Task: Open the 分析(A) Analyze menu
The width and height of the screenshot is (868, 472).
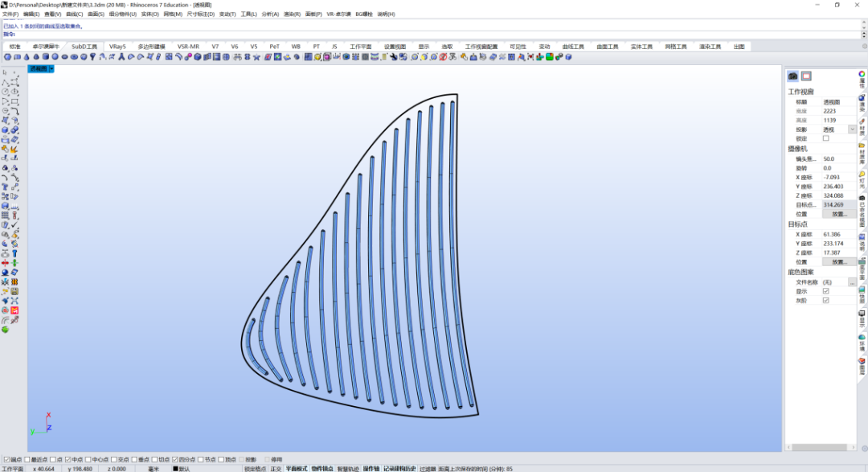Action: [x=270, y=14]
